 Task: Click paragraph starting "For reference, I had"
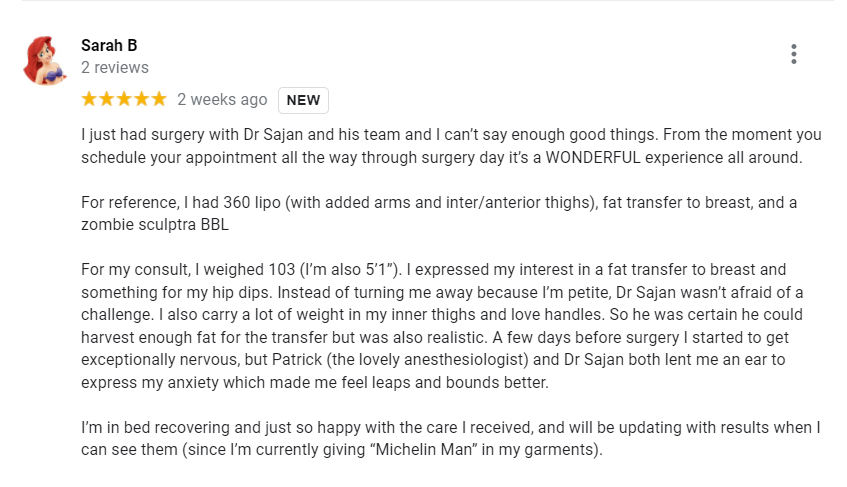pyautogui.click(x=439, y=213)
